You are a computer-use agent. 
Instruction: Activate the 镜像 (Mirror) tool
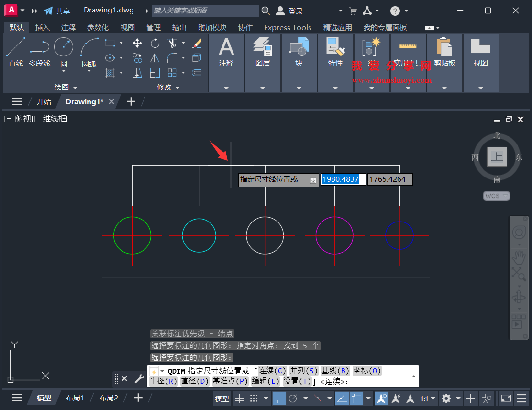click(x=154, y=57)
